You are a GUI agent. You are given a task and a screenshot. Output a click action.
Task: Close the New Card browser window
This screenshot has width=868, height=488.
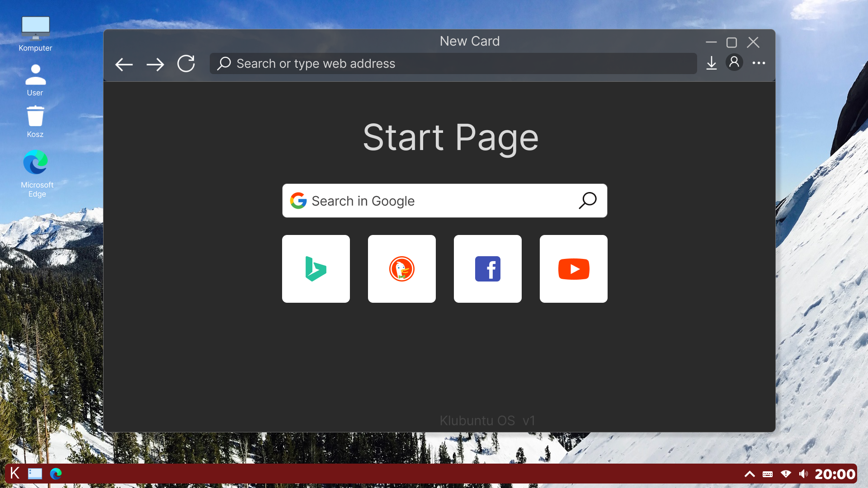[753, 42]
